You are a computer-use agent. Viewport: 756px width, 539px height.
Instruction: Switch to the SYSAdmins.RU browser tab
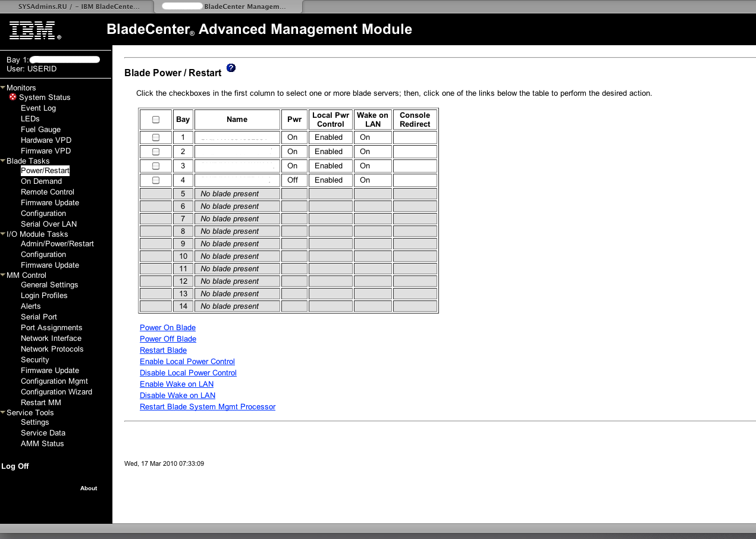pos(79,7)
